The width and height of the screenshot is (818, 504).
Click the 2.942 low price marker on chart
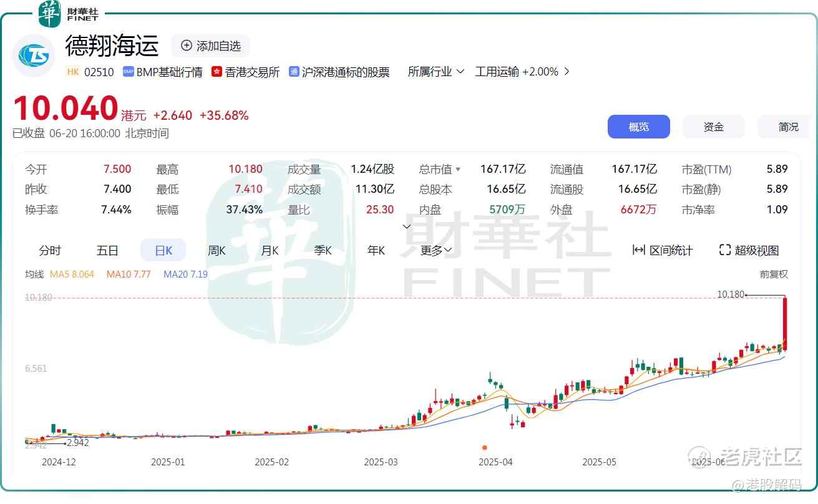tap(77, 442)
